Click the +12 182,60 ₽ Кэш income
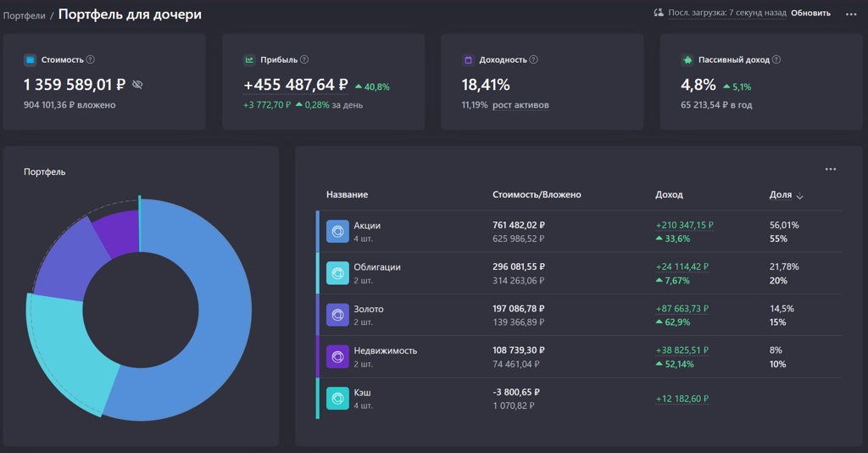Viewport: 868px width, 453px height. pyautogui.click(x=682, y=399)
